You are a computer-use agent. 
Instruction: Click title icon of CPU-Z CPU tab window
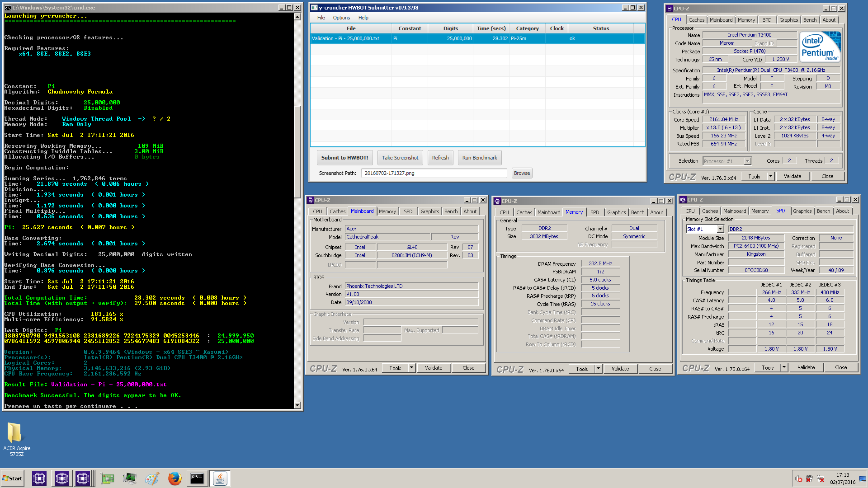670,9
